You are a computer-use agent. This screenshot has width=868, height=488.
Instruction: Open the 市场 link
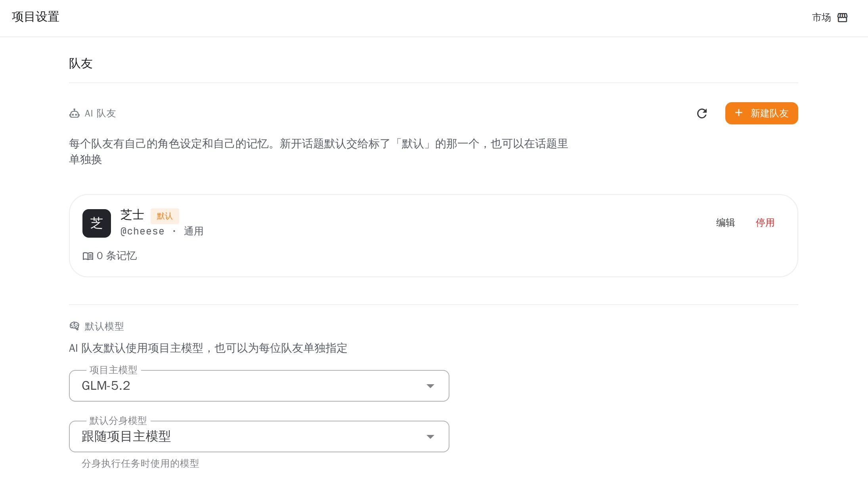point(821,17)
